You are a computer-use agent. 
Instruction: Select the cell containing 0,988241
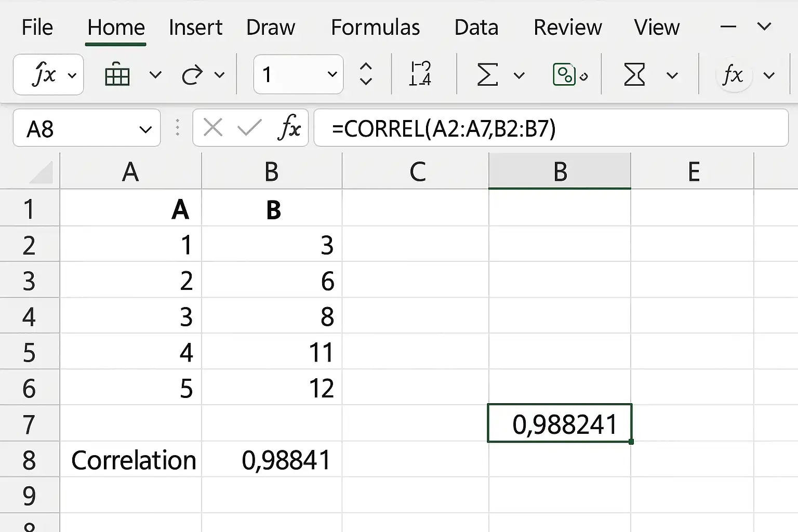tap(560, 423)
